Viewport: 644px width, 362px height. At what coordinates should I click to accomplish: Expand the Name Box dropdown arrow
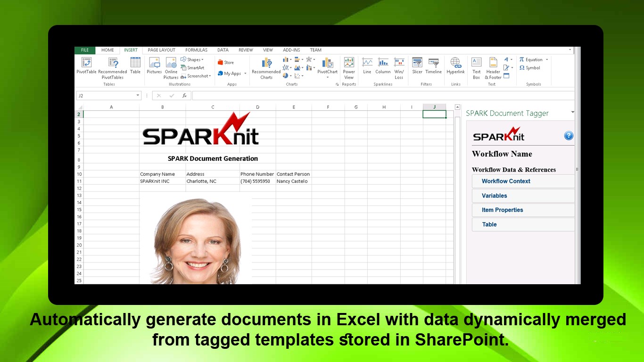[138, 95]
